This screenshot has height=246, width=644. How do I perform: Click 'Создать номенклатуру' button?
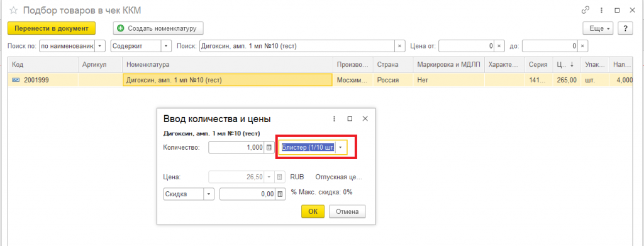tap(158, 28)
